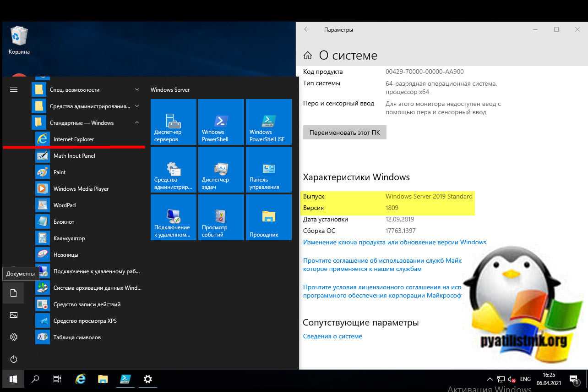Screen dimensions: 588x392
Task: Click the Windows Server group heading
Action: click(170, 90)
